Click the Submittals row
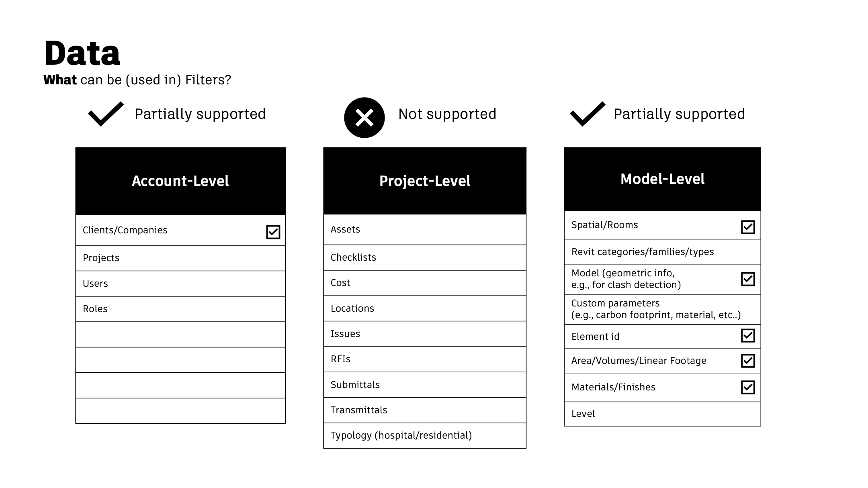868x488 pixels. (425, 385)
